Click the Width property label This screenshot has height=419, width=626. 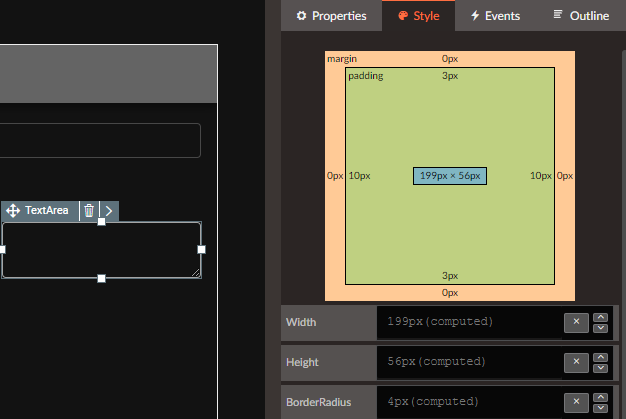tap(301, 322)
